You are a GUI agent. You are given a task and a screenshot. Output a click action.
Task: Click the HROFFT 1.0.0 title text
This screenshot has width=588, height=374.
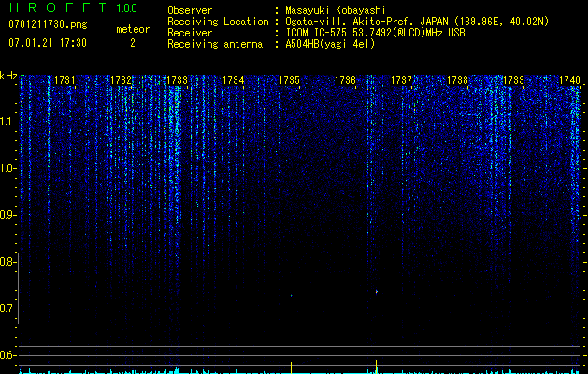(x=73, y=7)
